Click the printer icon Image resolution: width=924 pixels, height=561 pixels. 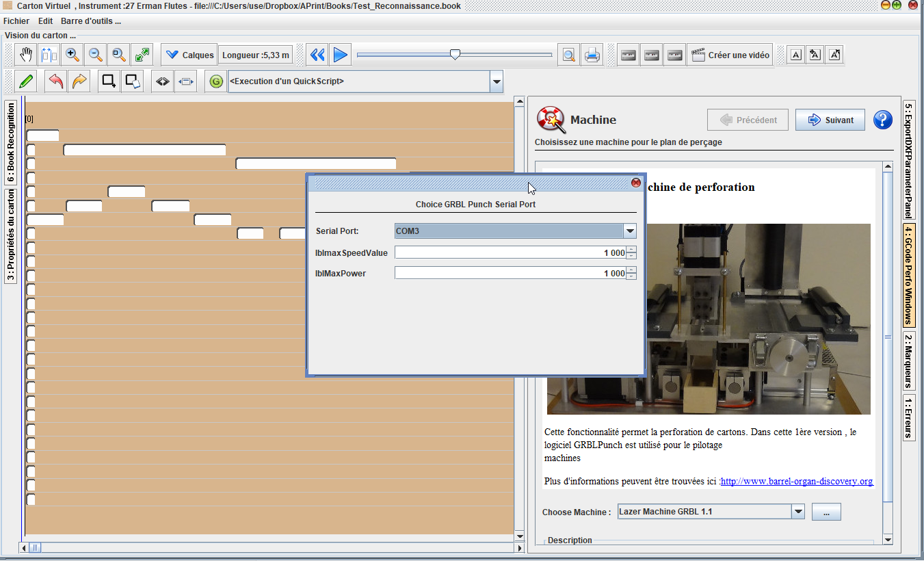click(592, 55)
